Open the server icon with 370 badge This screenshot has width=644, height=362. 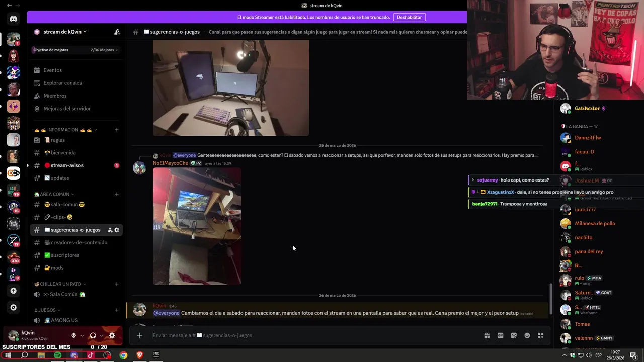[13, 257]
